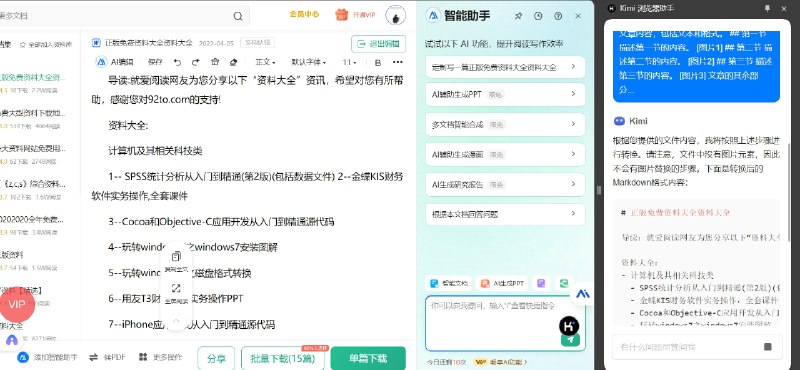Screen dimensions: 800x370
Task: Click the green quick-action chip icon
Action: pos(564,283)
